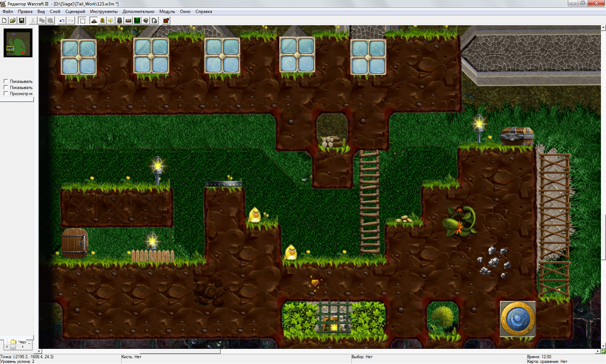
Task: Click the 'Карта: сражение: Нет' status entry
Action: point(547,361)
